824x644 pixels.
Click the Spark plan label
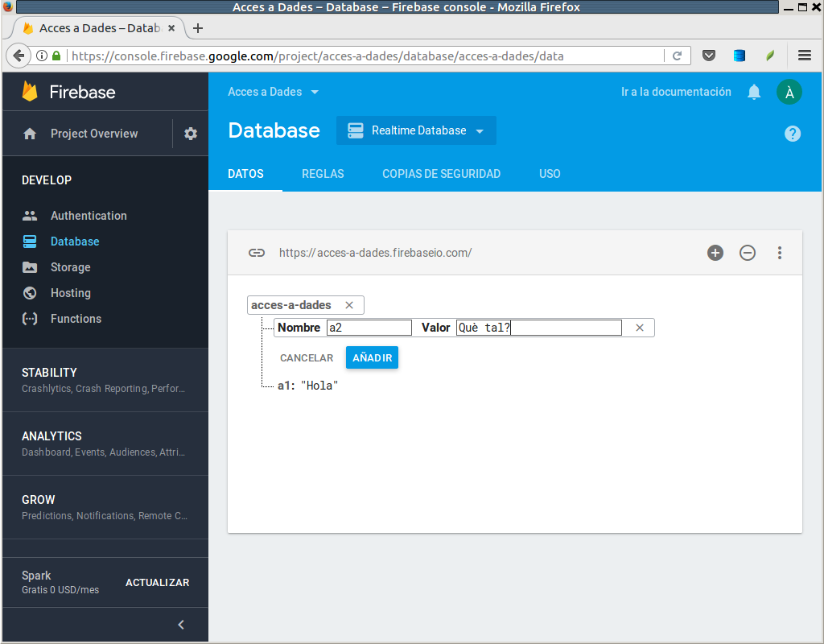tap(36, 576)
